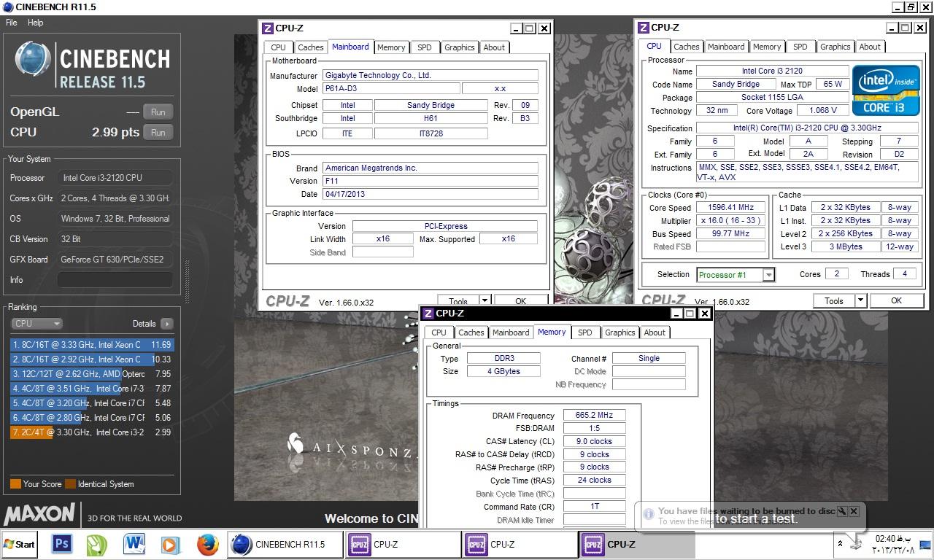Open the Windows Start menu
The height and width of the screenshot is (560, 934).
tap(20, 544)
